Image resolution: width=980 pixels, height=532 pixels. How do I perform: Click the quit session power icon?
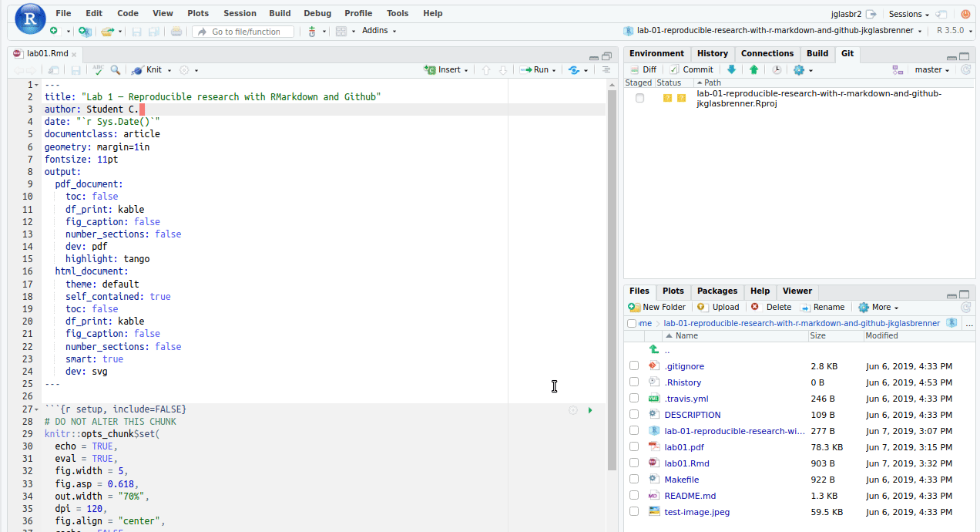[965, 14]
